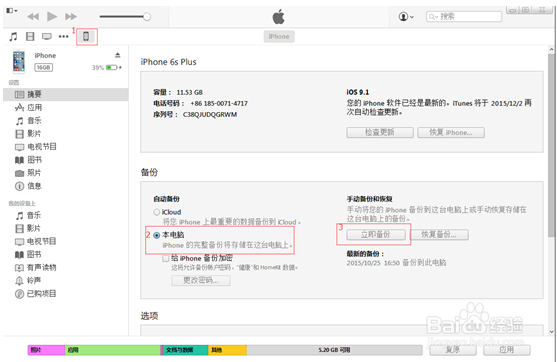The height and width of the screenshot is (362, 557).
Task: Click the search input field
Action: pos(464,16)
